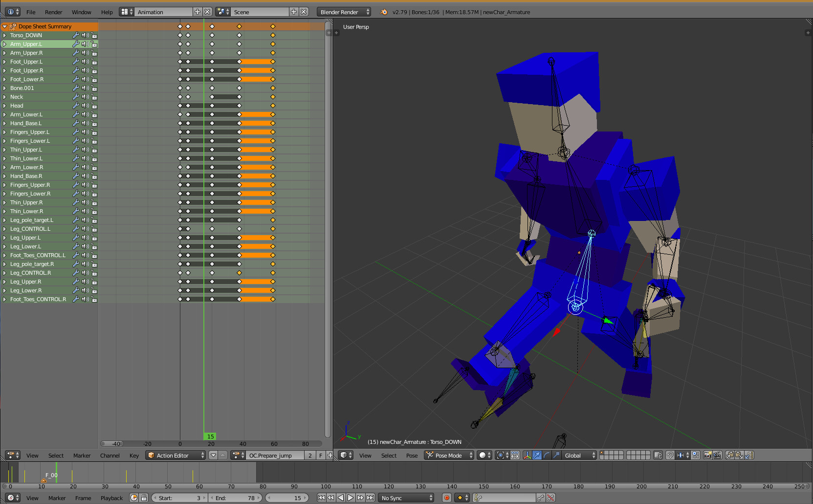This screenshot has width=813, height=504.
Task: Open the File menu
Action: (31, 12)
